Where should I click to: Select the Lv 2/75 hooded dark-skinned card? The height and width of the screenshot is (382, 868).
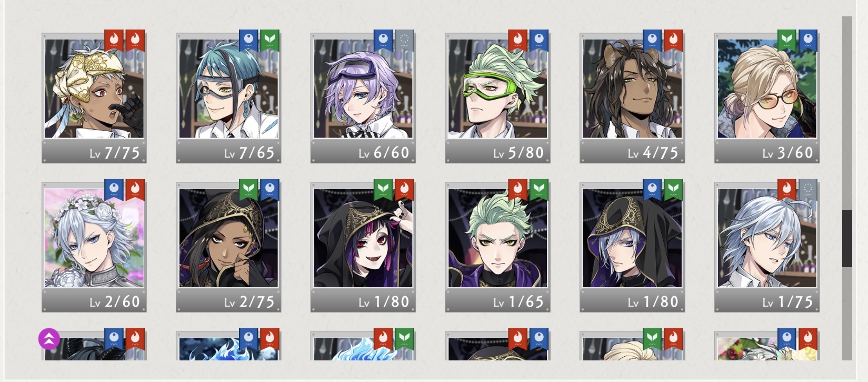[228, 247]
